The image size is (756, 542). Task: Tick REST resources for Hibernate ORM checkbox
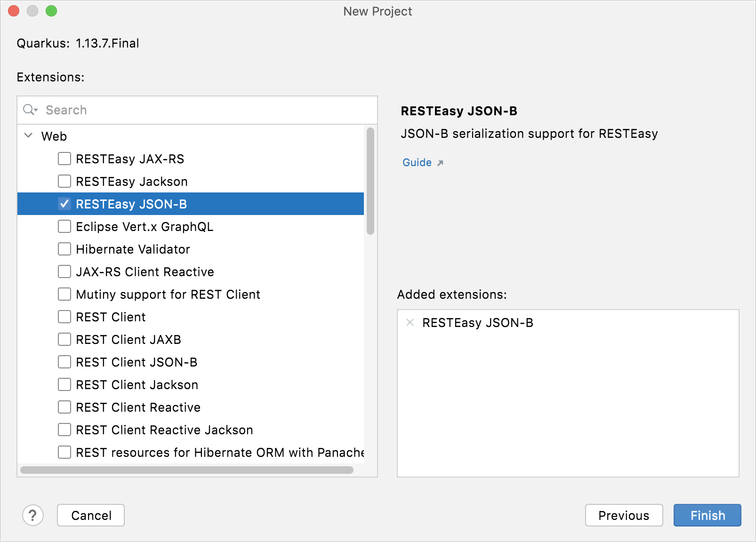64,452
